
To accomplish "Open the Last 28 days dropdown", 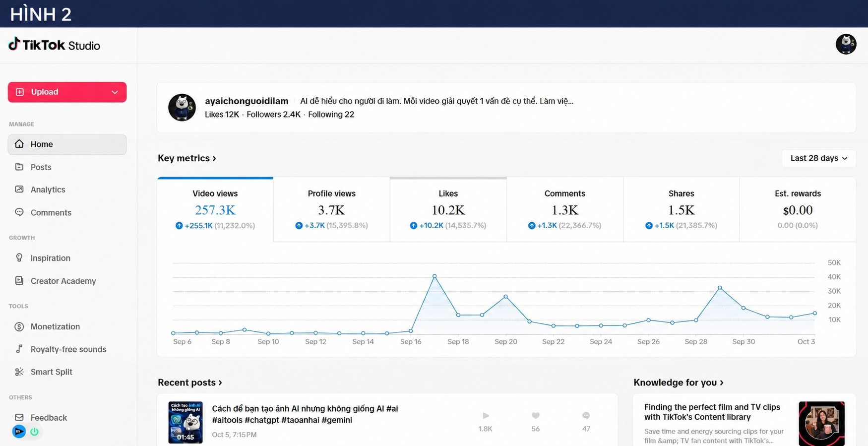I will coord(818,158).
